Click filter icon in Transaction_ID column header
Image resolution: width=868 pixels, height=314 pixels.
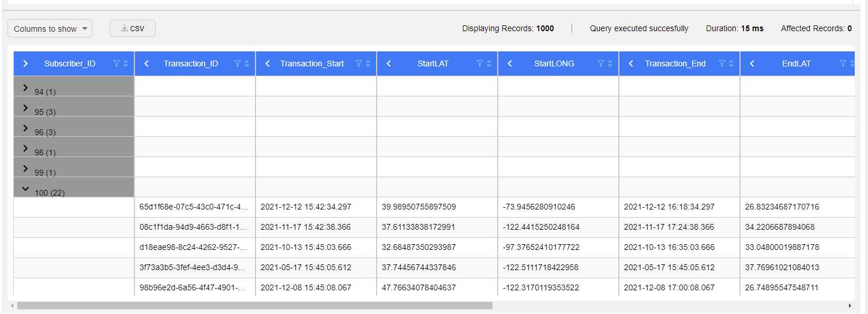(x=238, y=64)
